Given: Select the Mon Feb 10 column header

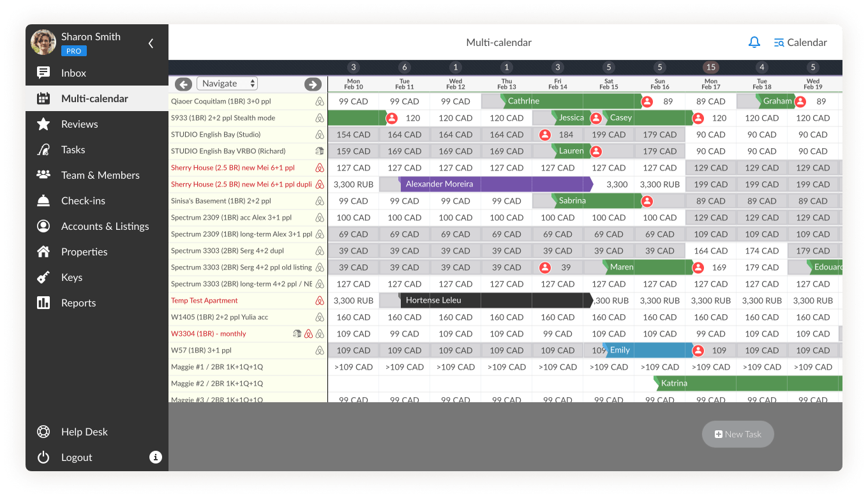Looking at the screenshot, I should coord(354,84).
